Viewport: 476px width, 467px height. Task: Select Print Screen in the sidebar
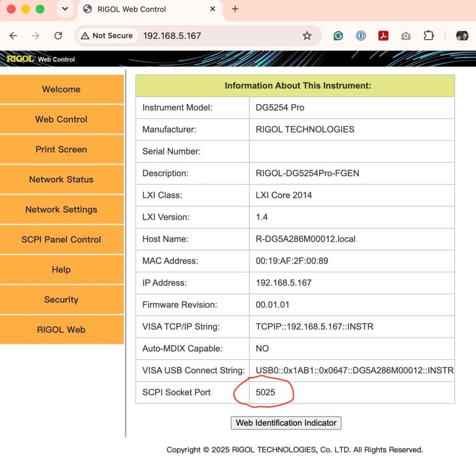62,149
